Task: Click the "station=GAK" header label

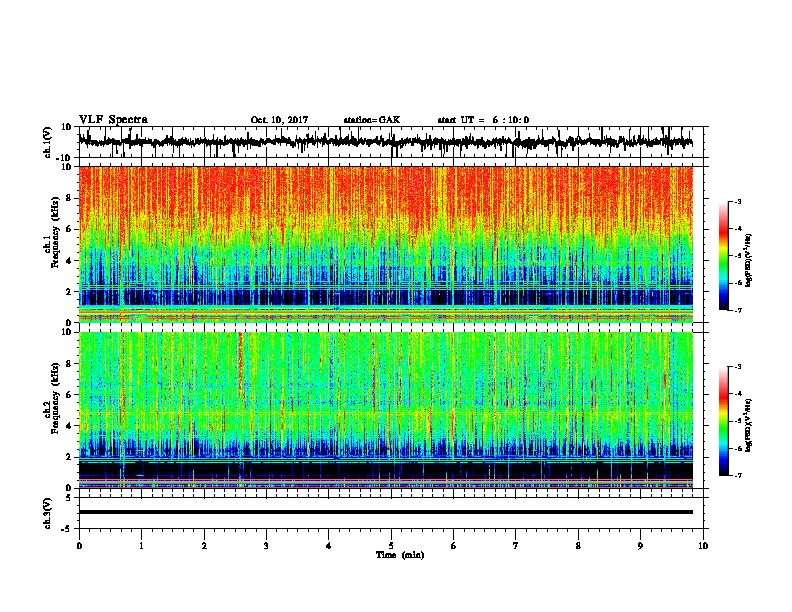Action: [x=372, y=120]
